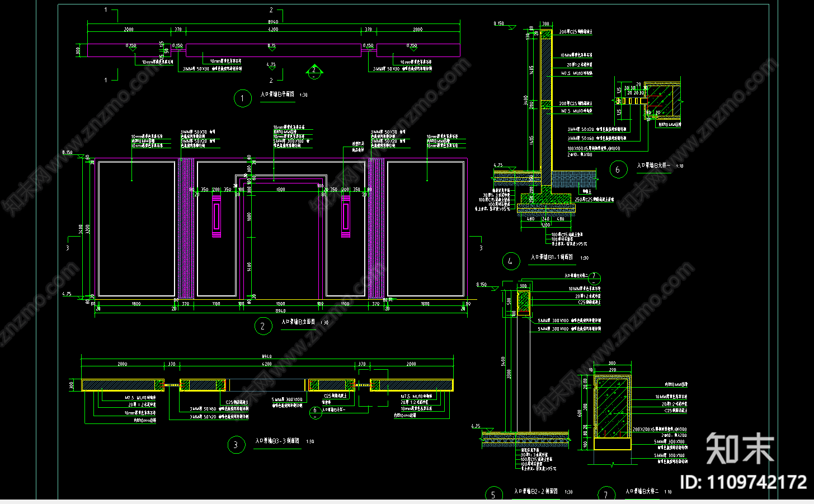814x504 pixels.
Task: Click the 100X100 X5 steel plate annotation
Action: (594, 148)
